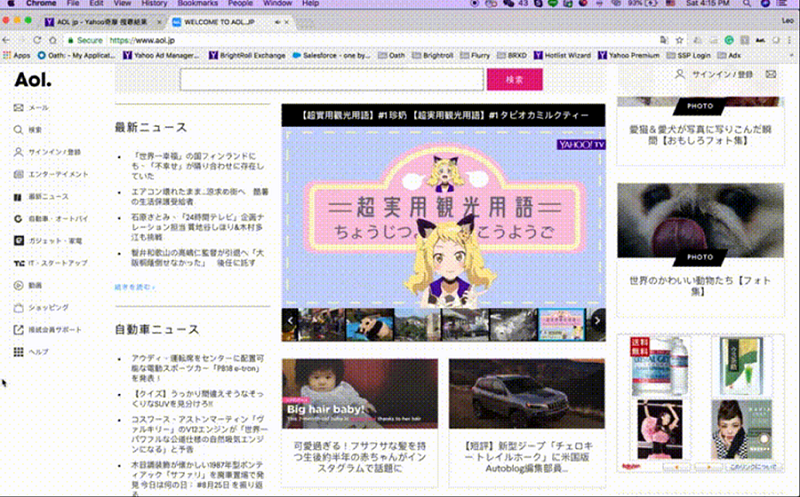This screenshot has height=497, width=800.
Task: Select the panda carousel thumbnail
Action: tap(369, 325)
